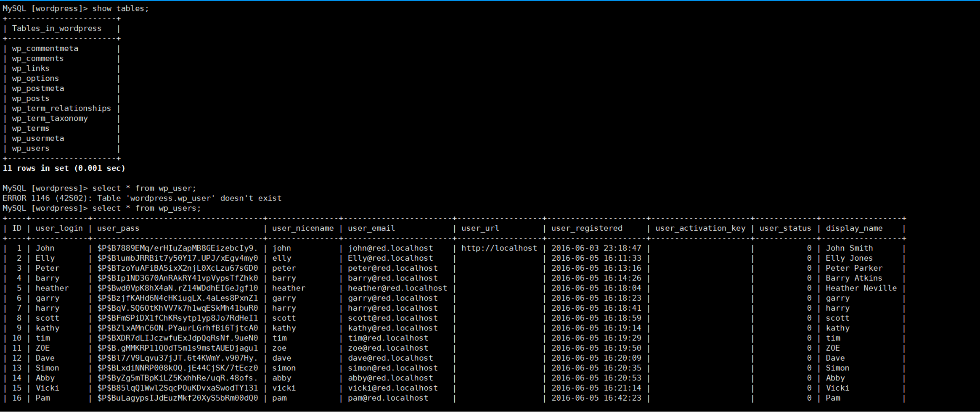Click the user_email column header

pyautogui.click(x=371, y=228)
